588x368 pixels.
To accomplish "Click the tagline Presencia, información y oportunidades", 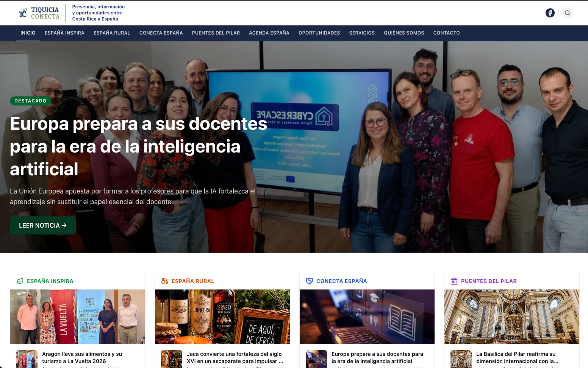I will coord(99,13).
